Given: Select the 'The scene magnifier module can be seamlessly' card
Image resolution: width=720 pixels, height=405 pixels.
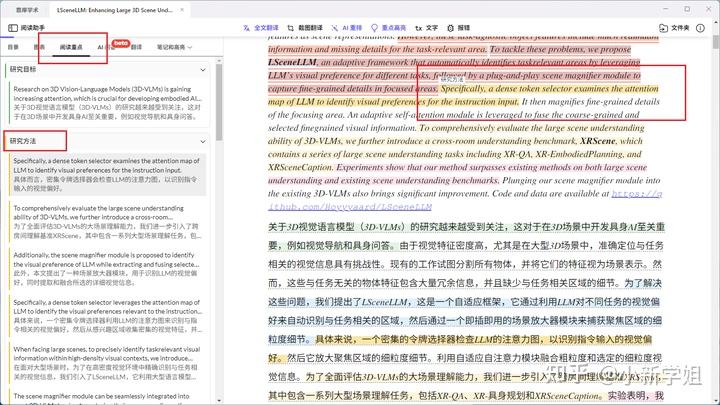Looking at the screenshot, I should [107, 397].
